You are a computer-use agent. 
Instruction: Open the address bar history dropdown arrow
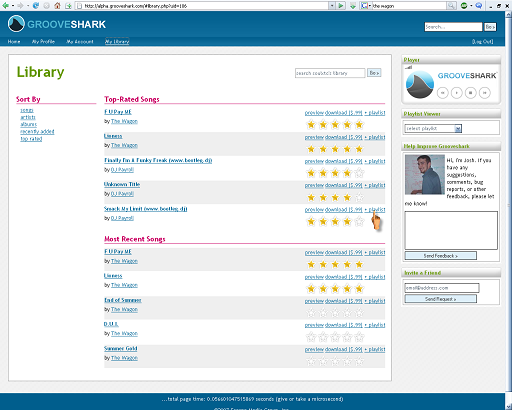332,6
